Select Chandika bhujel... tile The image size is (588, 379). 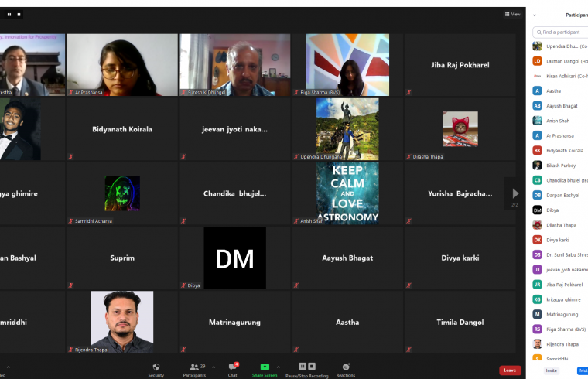pos(234,193)
